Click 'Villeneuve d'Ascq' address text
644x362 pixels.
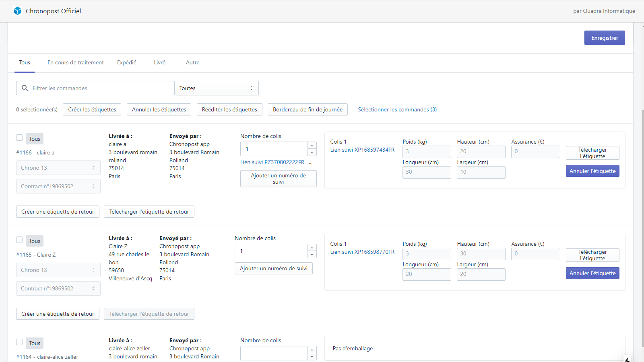pyautogui.click(x=130, y=278)
